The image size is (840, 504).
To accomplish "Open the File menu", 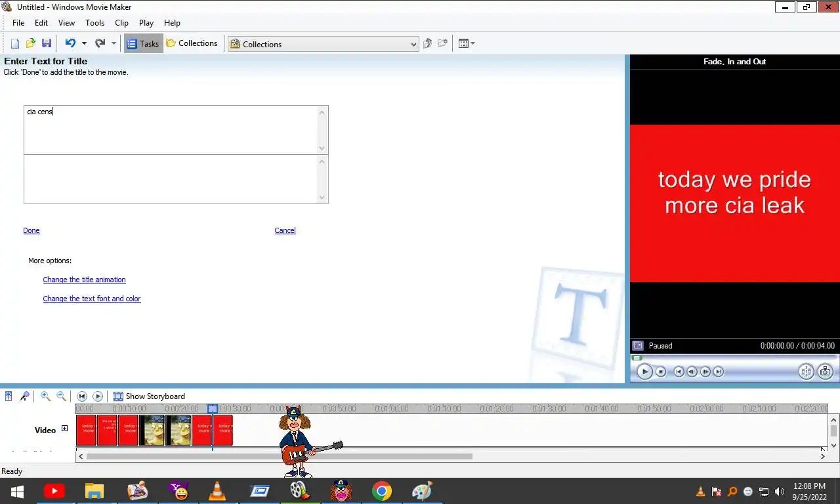I will pos(18,22).
